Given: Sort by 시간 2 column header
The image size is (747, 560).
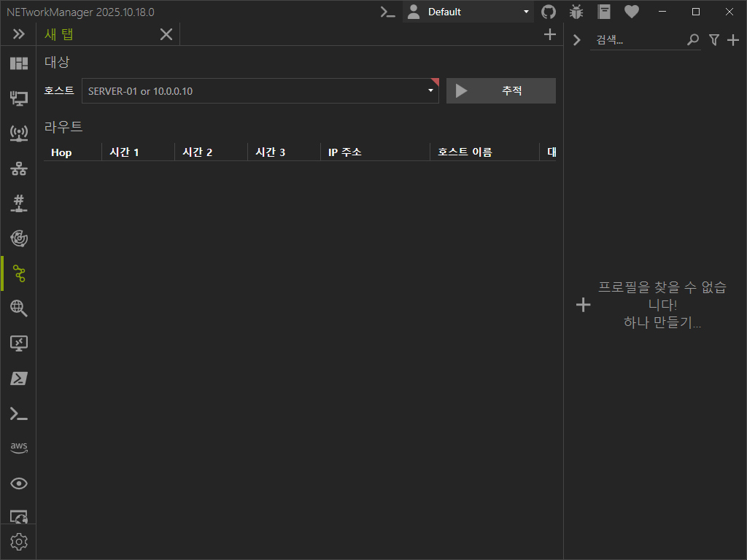Looking at the screenshot, I should coord(211,152).
